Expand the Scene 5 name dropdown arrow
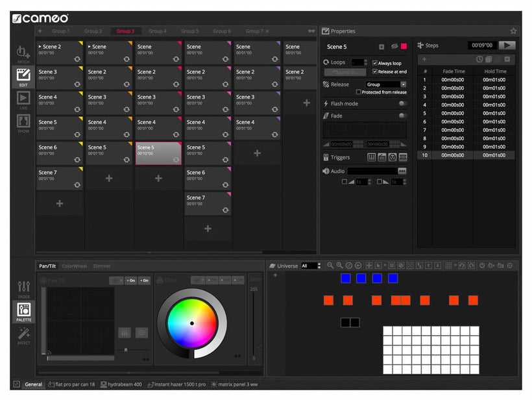The height and width of the screenshot is (400, 532). (x=381, y=47)
